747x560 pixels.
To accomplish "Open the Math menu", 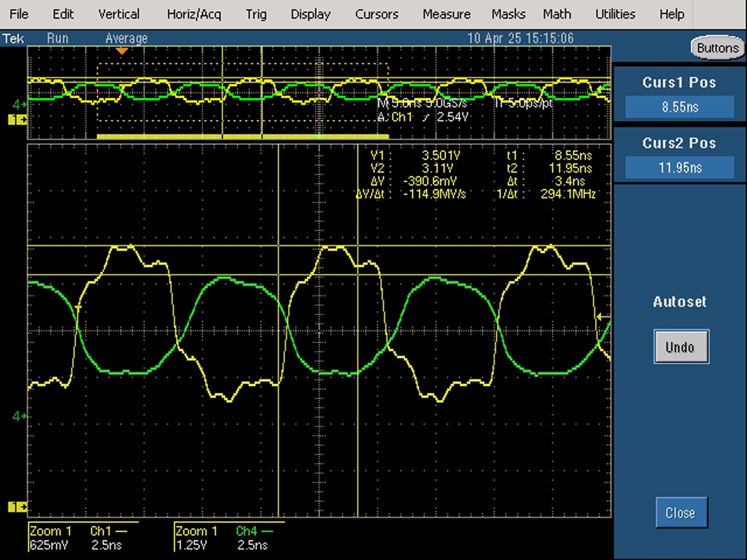I will click(557, 14).
